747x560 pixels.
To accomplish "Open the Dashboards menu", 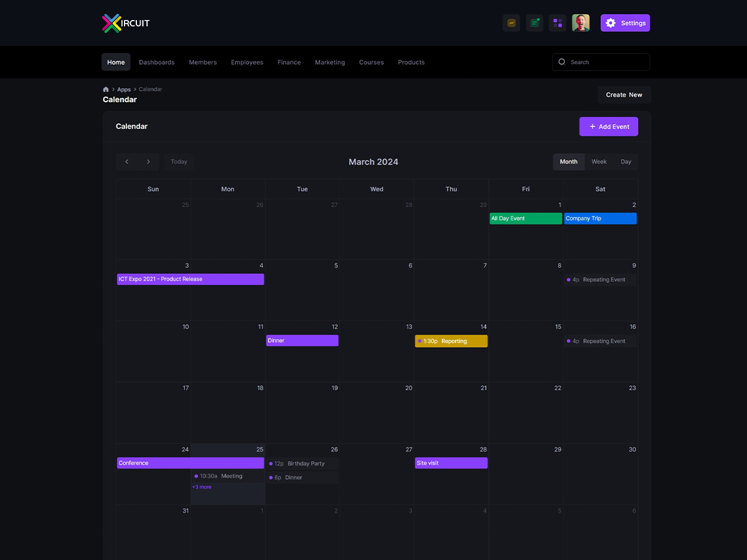I will 157,62.
